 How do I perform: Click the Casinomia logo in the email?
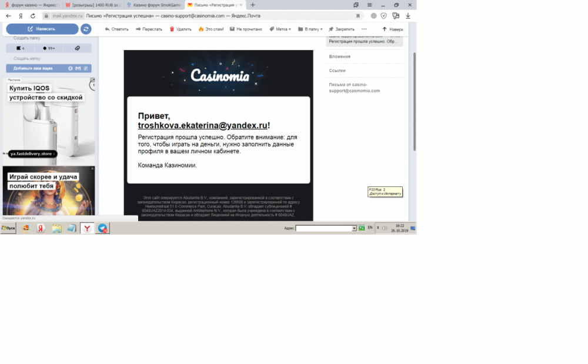click(x=220, y=76)
